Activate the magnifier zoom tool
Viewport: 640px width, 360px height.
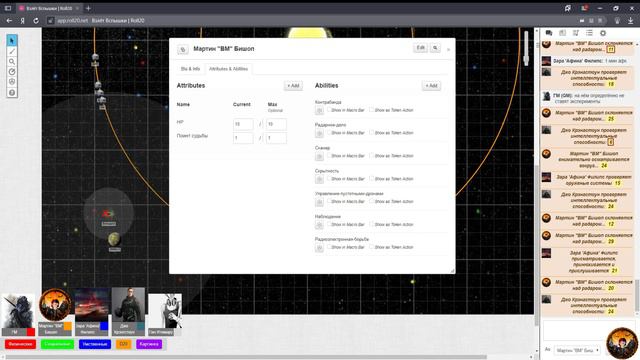tap(12, 62)
